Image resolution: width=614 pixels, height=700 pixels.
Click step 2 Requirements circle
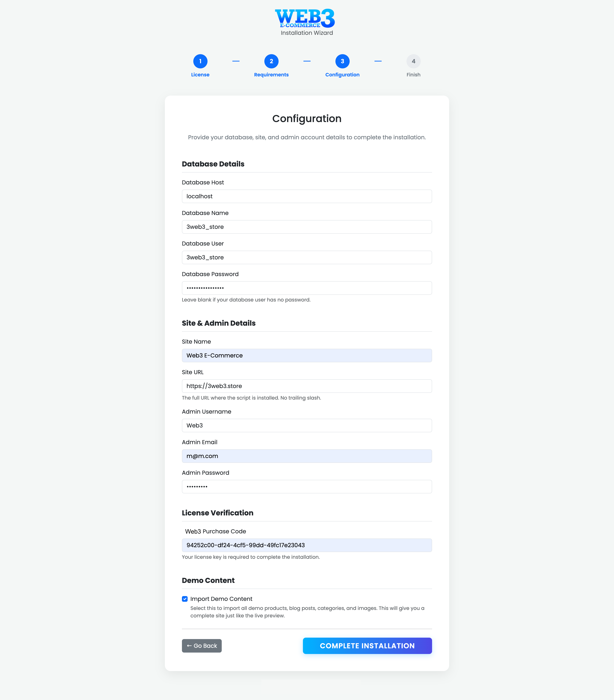[271, 61]
